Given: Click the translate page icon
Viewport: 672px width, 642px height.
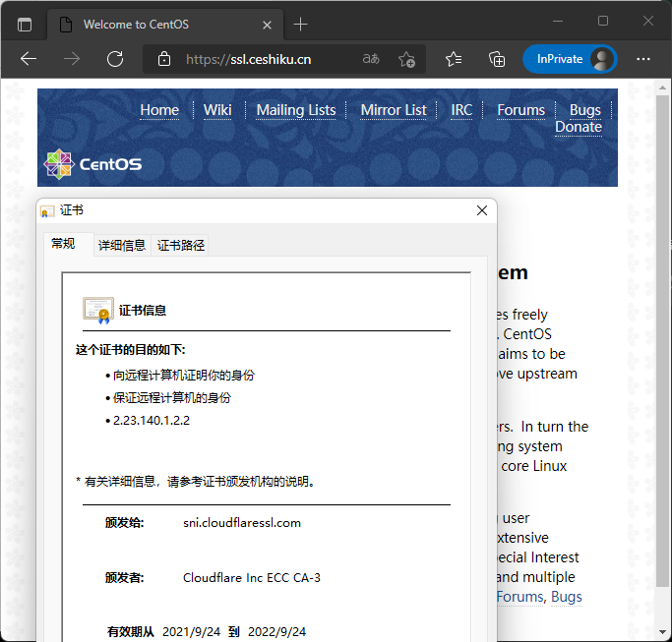Looking at the screenshot, I should click(x=371, y=59).
